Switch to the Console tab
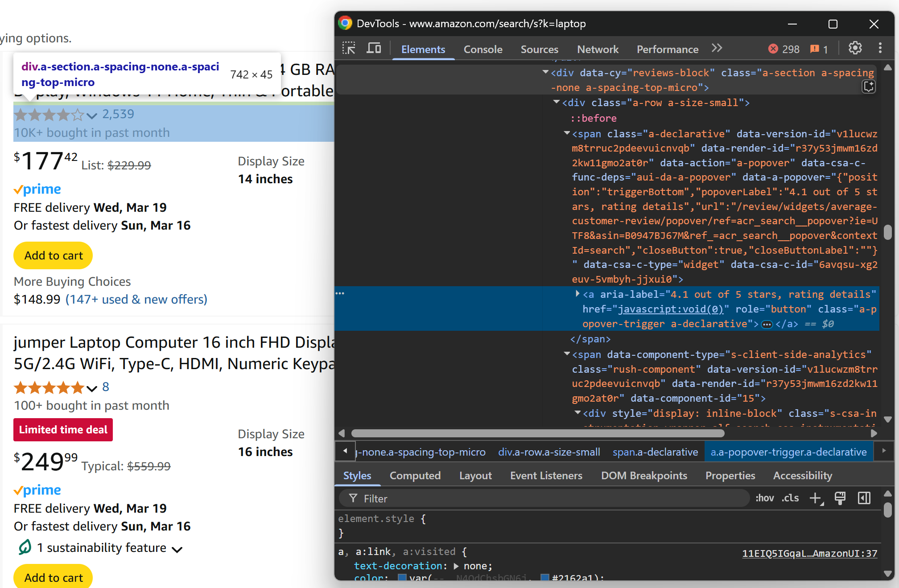This screenshot has height=588, width=899. click(483, 49)
